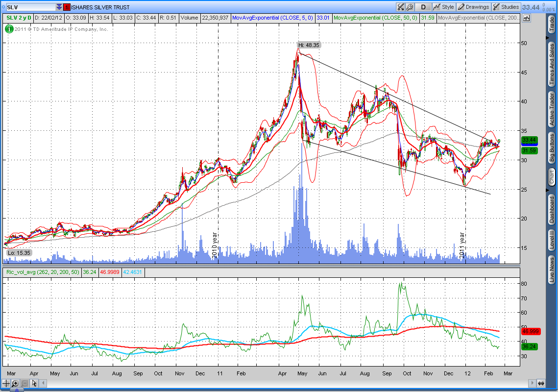This screenshot has height=392, width=558.
Task: Switch to the Trade side tab
Action: coord(552,25)
